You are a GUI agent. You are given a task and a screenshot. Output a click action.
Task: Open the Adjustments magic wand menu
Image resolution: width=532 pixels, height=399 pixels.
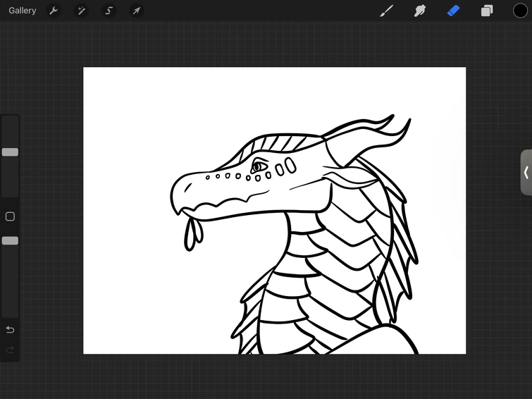click(x=81, y=11)
